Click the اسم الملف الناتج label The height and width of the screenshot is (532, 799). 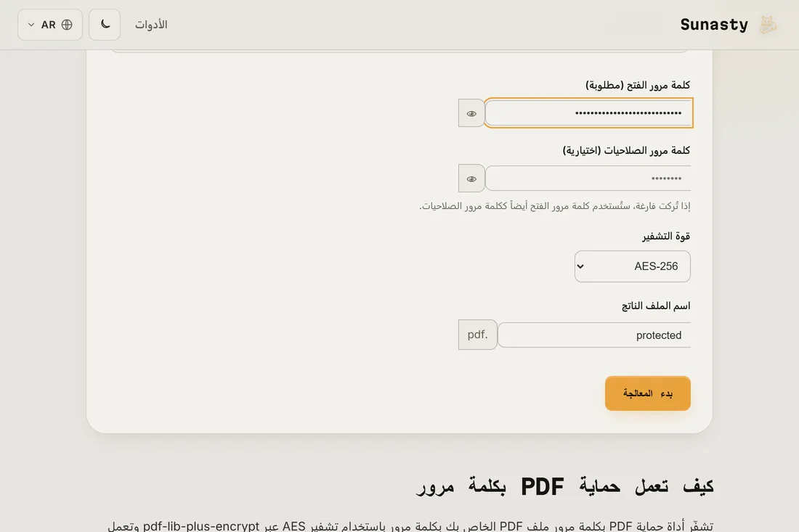(x=656, y=306)
